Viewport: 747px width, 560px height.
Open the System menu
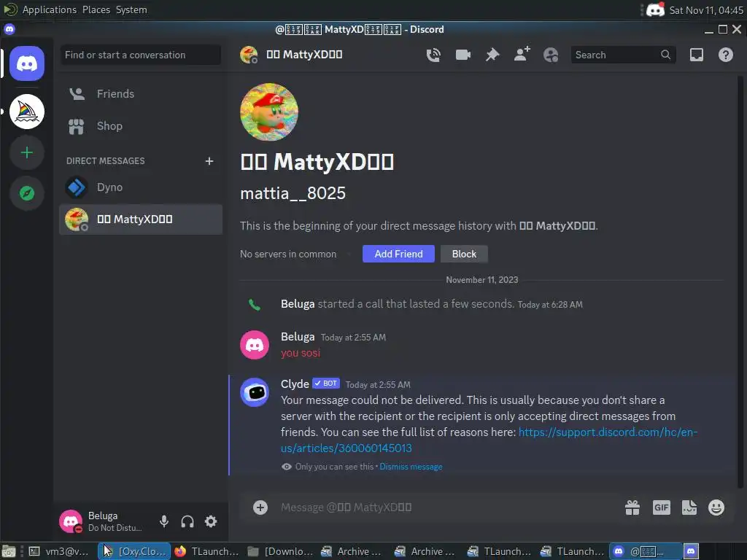[x=131, y=9]
